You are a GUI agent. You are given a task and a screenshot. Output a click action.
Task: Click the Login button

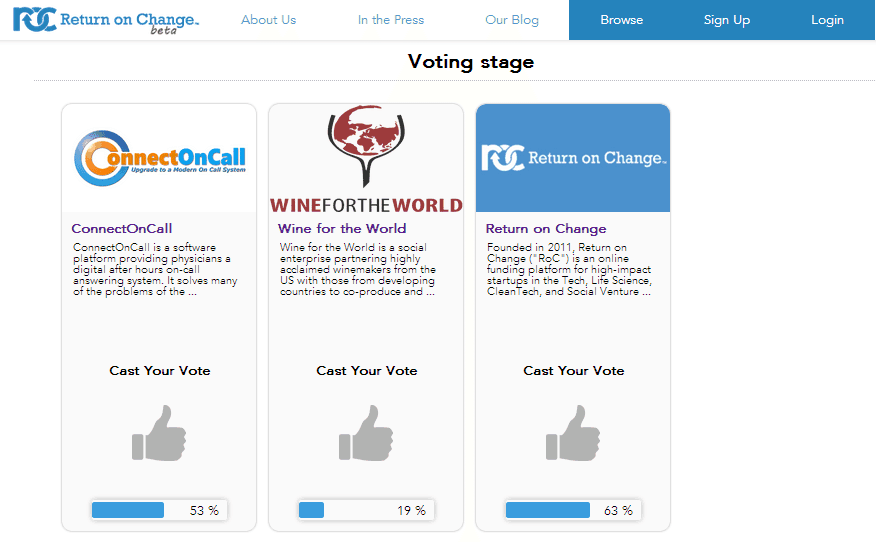(827, 20)
